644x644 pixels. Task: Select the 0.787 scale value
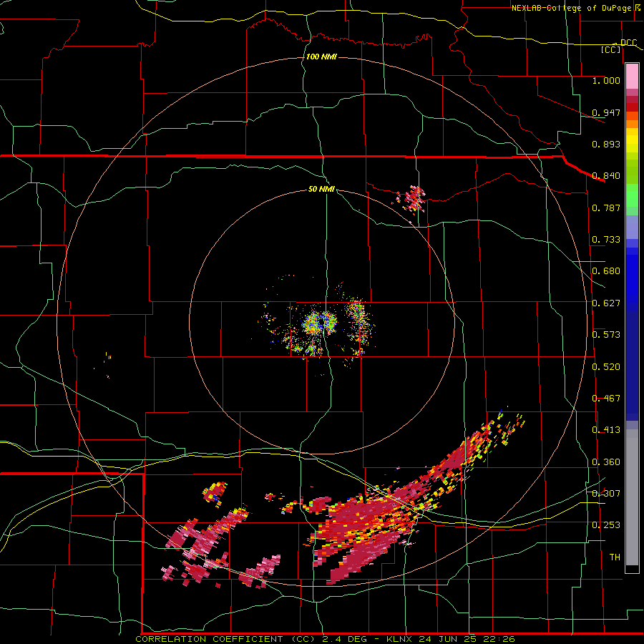pos(606,208)
